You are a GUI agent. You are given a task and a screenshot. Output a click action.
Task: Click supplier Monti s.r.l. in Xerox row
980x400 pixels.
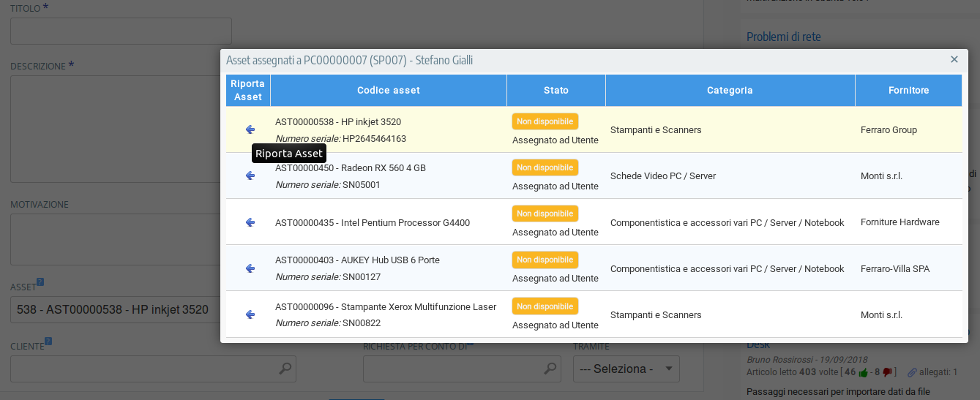(881, 315)
